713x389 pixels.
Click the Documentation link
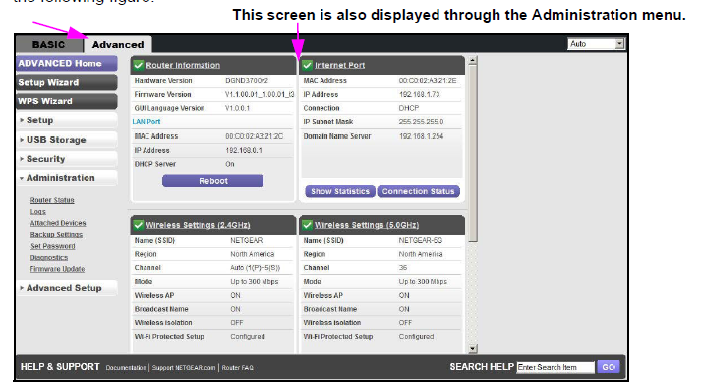click(126, 368)
